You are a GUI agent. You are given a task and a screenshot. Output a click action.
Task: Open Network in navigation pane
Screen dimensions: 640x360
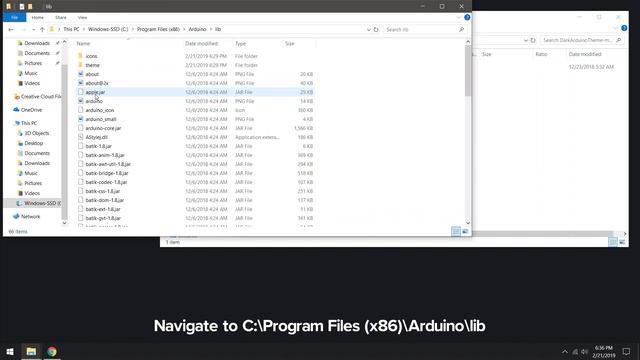pos(31,216)
